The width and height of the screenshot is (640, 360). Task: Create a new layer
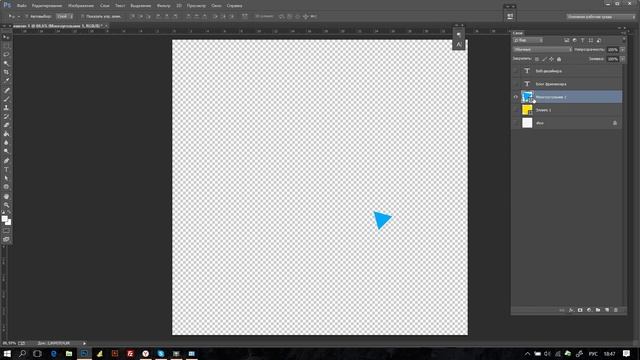coord(607,310)
